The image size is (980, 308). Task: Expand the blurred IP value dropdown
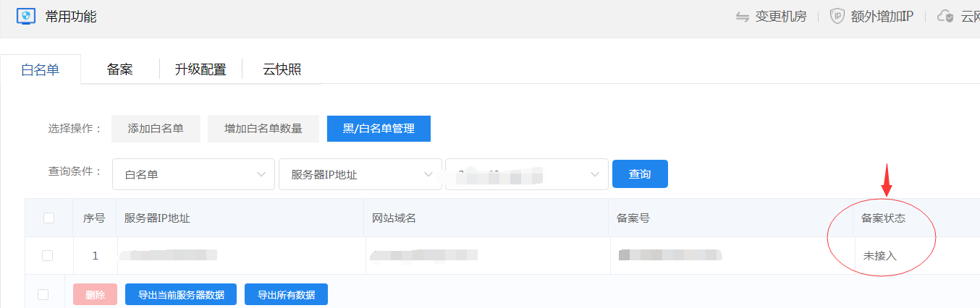coord(526,174)
